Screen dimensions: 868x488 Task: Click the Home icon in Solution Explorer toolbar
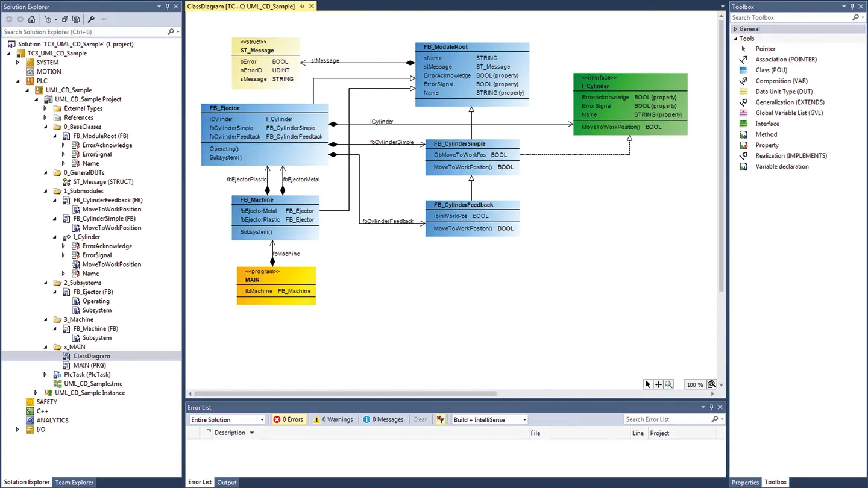click(32, 19)
